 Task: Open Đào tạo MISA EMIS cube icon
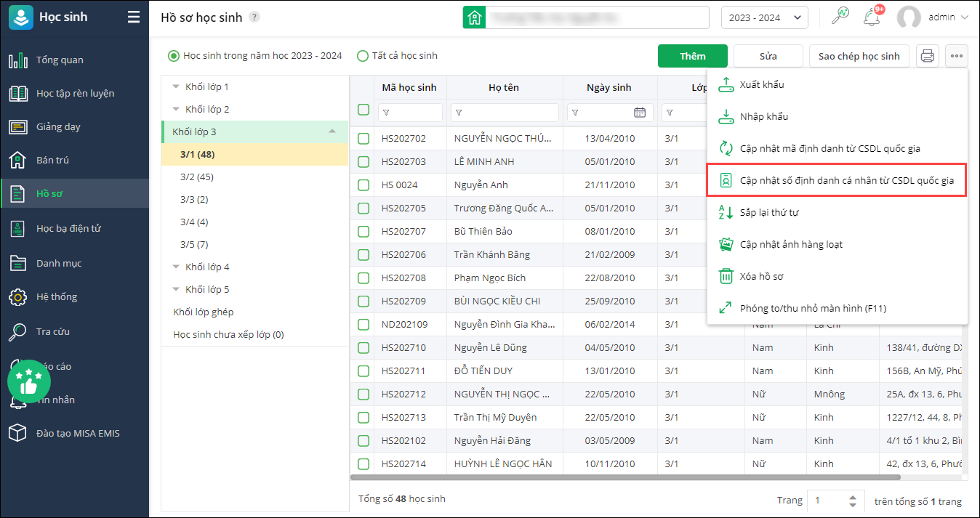(18, 434)
